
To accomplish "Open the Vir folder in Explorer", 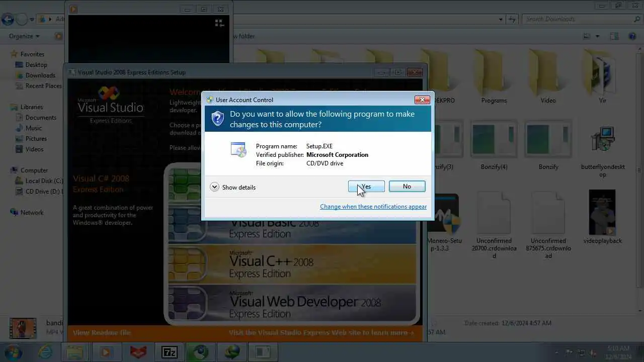I will coord(602,76).
